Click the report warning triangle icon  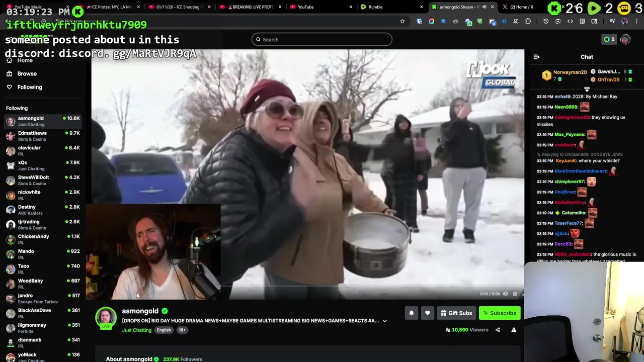click(514, 330)
